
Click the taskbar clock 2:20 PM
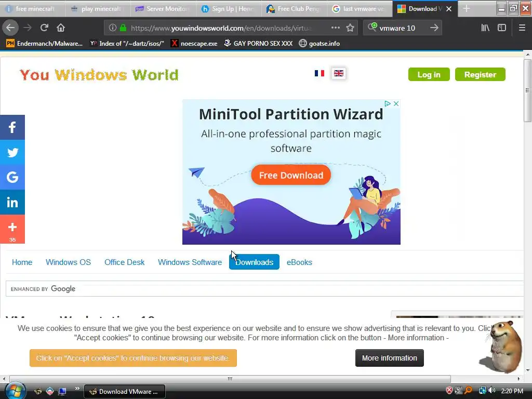click(512, 391)
